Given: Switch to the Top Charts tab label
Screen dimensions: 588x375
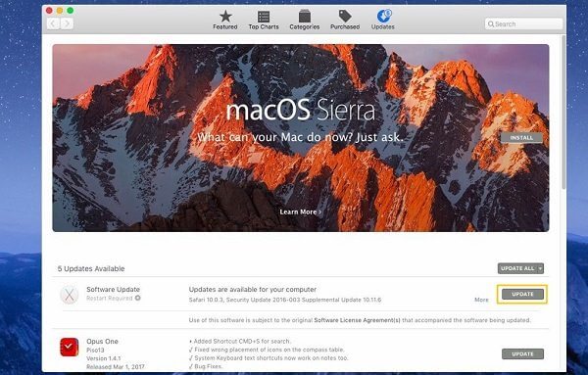Looking at the screenshot, I should click(264, 27).
